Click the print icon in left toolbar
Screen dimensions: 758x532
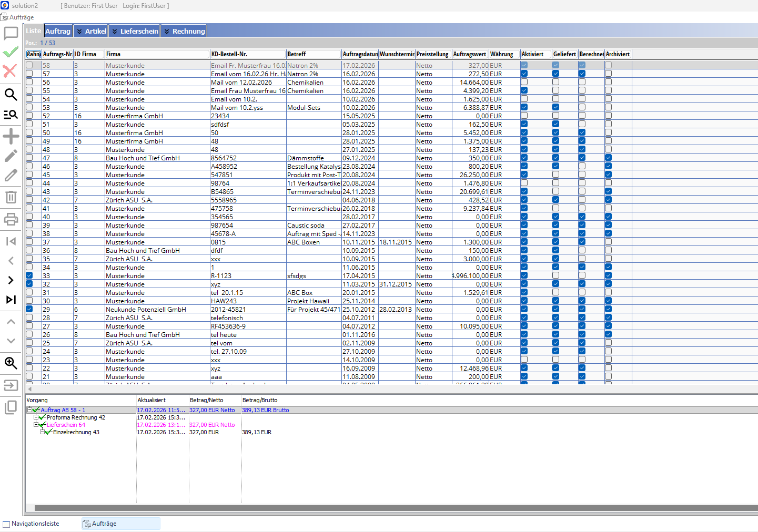point(11,219)
